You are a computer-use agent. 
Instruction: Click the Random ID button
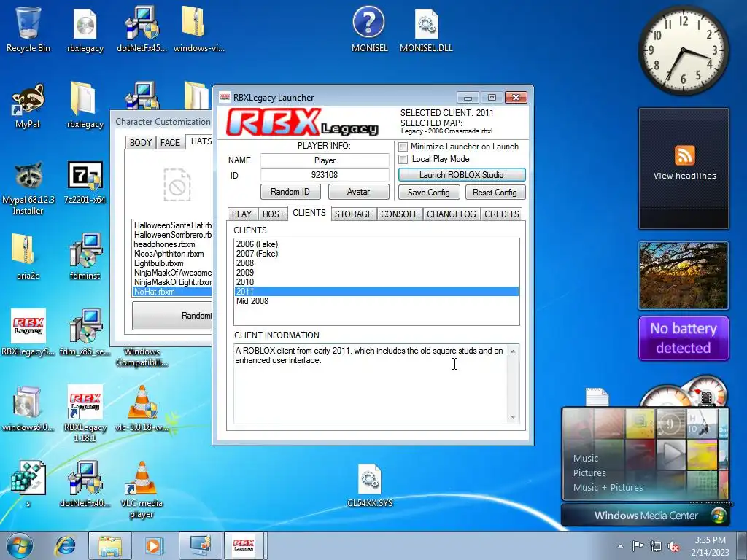tap(290, 192)
